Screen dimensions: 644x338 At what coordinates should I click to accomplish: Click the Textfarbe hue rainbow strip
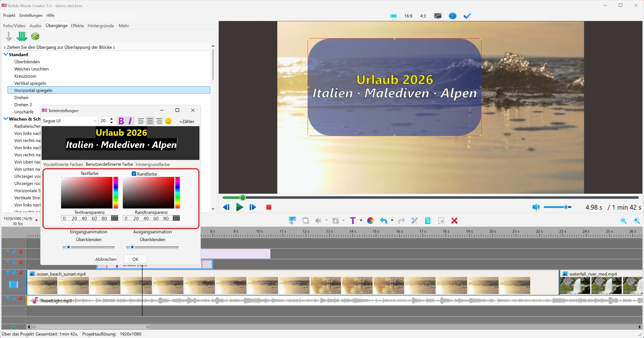point(116,193)
